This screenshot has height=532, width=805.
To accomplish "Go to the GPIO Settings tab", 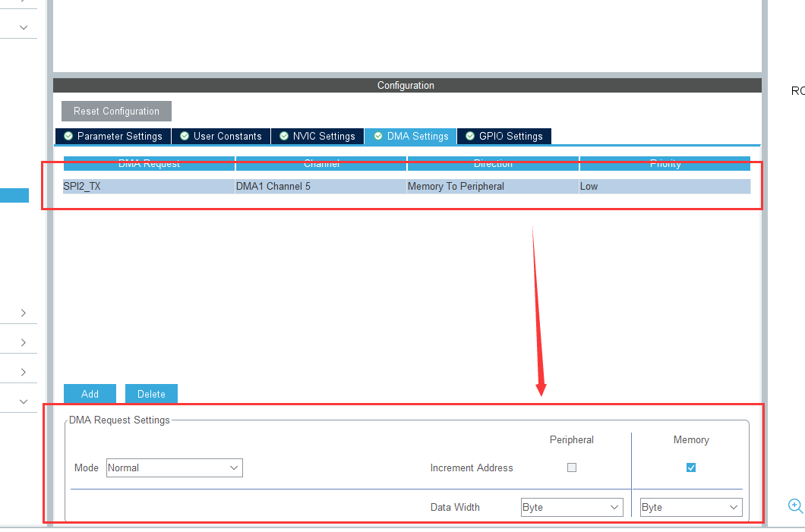I will tap(504, 136).
